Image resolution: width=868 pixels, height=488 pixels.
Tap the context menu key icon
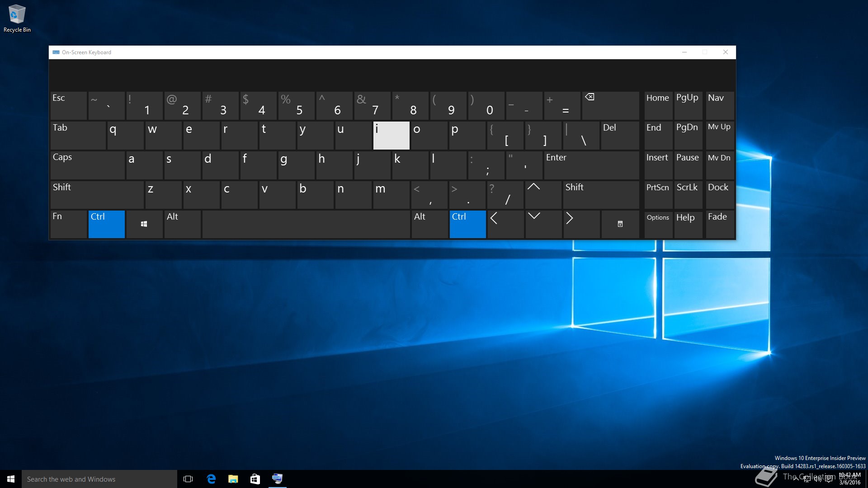(620, 224)
